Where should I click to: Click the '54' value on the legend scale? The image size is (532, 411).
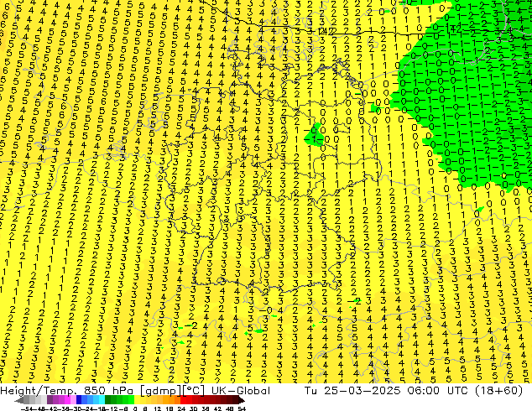click(242, 408)
